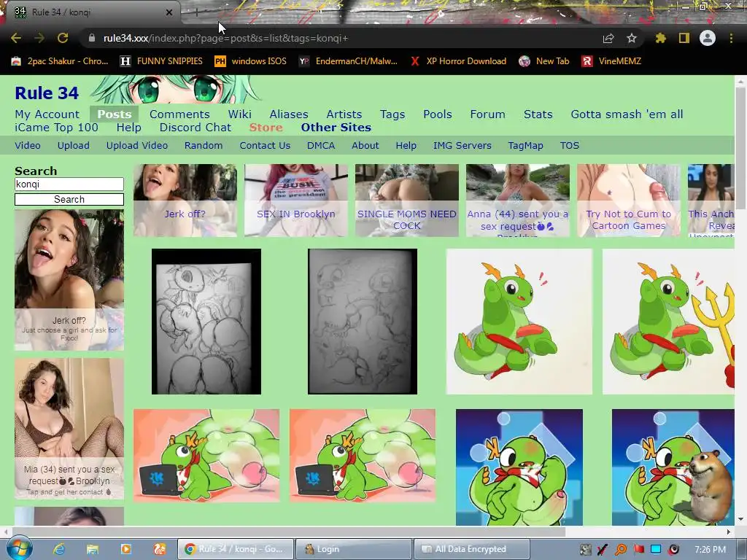Image resolution: width=747 pixels, height=560 pixels.
Task: Open the Comments section
Action: click(x=179, y=114)
